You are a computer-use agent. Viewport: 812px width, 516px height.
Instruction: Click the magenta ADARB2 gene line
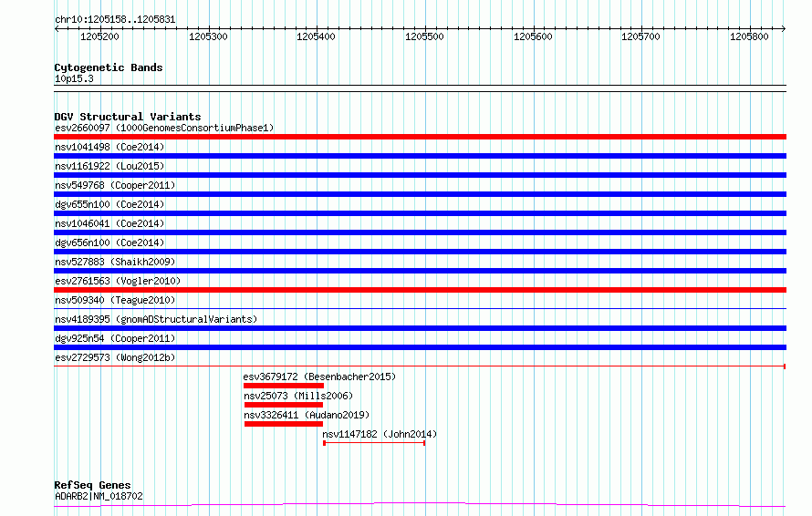coord(420,504)
